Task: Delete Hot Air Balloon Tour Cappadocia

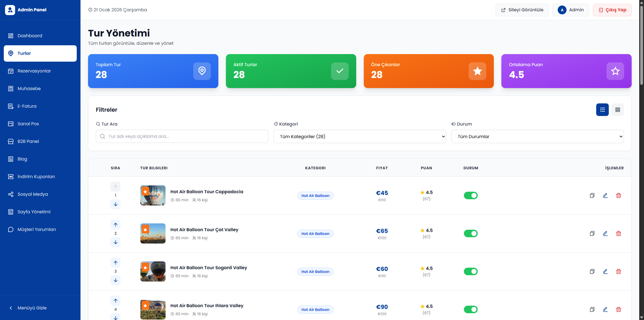Action: pyautogui.click(x=618, y=195)
